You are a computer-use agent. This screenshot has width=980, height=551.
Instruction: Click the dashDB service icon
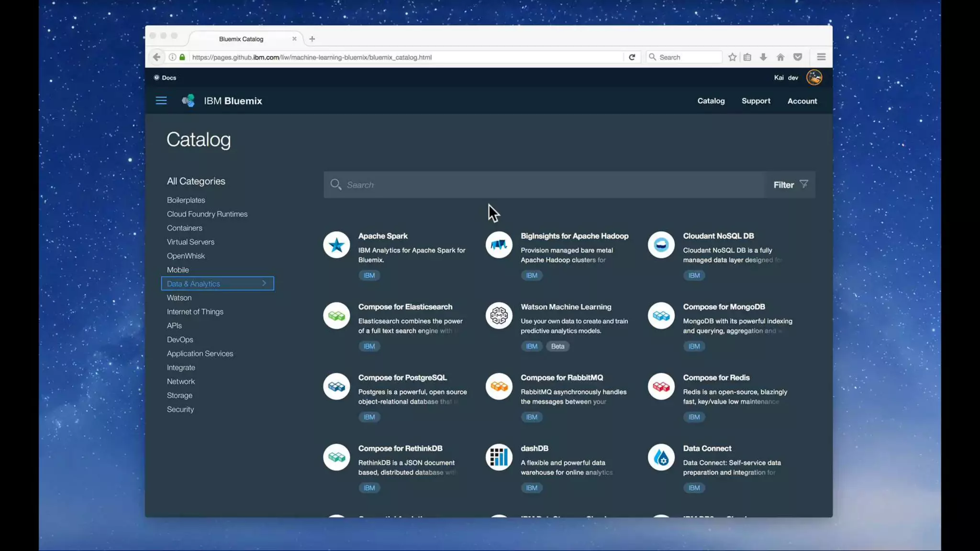[499, 457]
